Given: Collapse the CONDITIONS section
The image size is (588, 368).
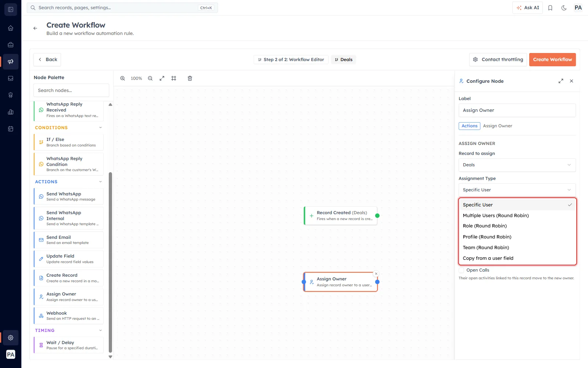Looking at the screenshot, I should (x=101, y=128).
